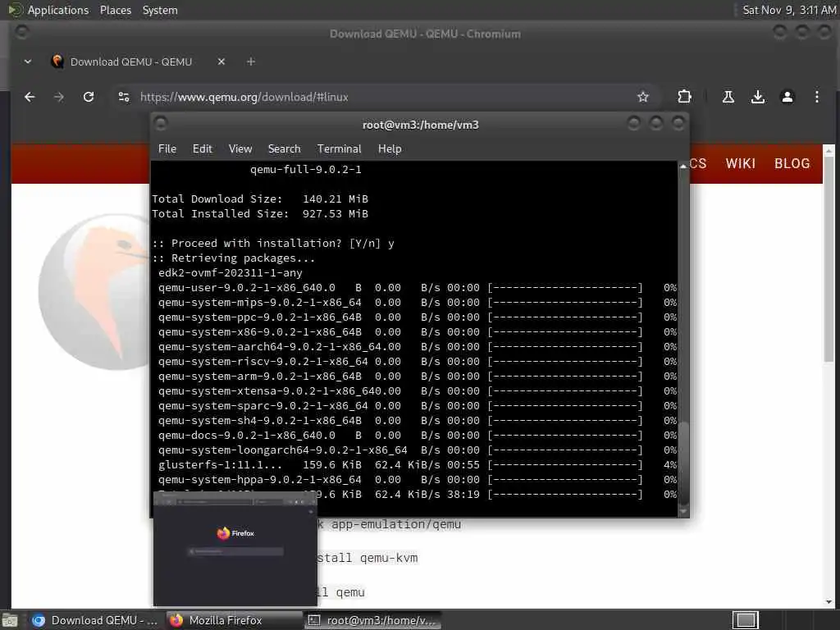
Task: Open Chromium three-dot menu
Action: click(x=816, y=97)
